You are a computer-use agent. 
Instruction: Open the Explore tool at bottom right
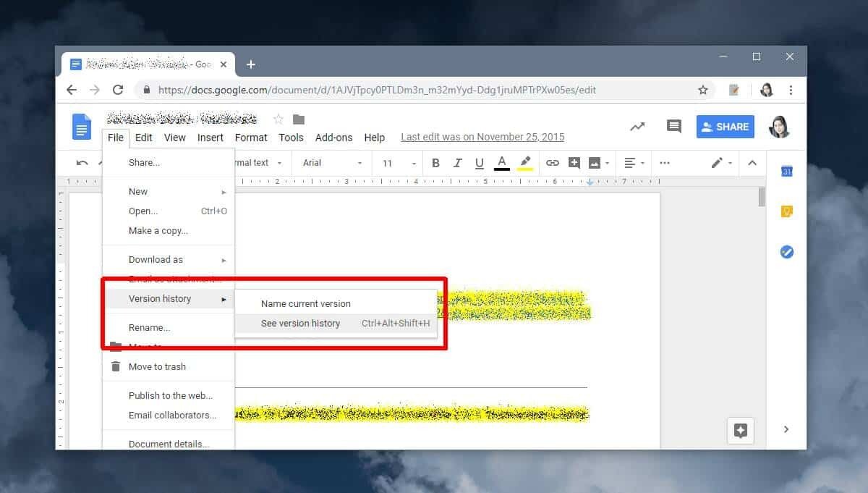tap(740, 430)
